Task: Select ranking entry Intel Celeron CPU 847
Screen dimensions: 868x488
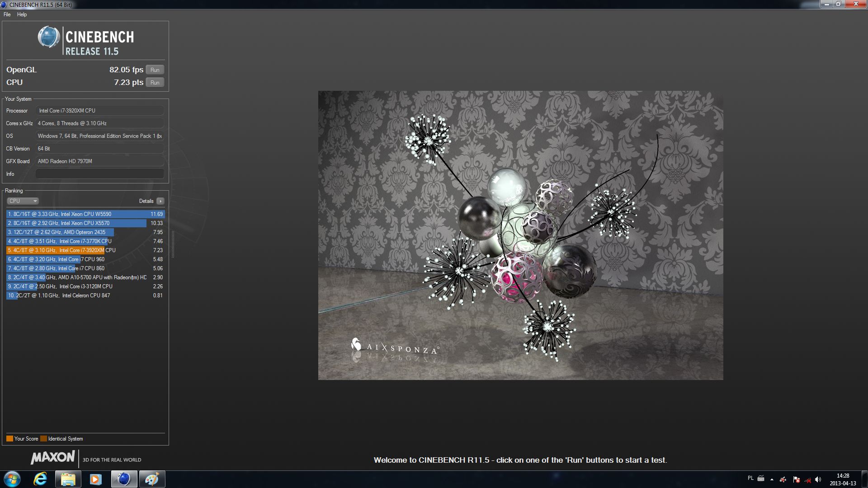Action: (85, 296)
